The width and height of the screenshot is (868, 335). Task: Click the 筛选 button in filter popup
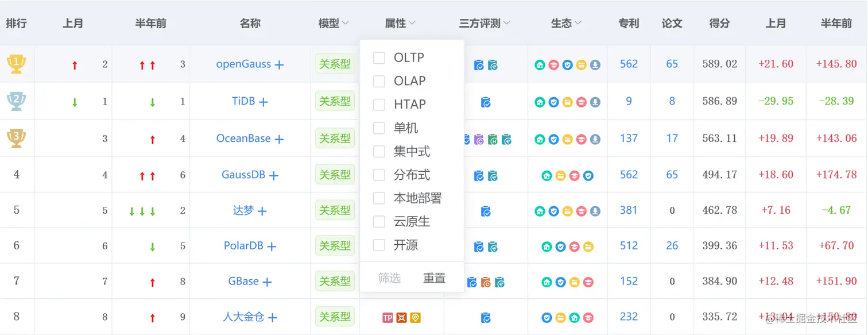click(389, 278)
